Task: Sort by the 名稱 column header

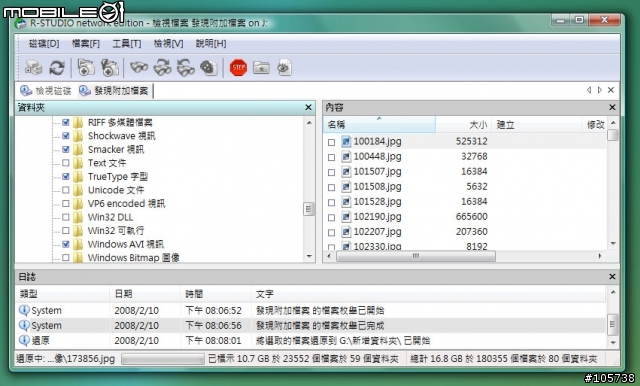Action: point(380,124)
